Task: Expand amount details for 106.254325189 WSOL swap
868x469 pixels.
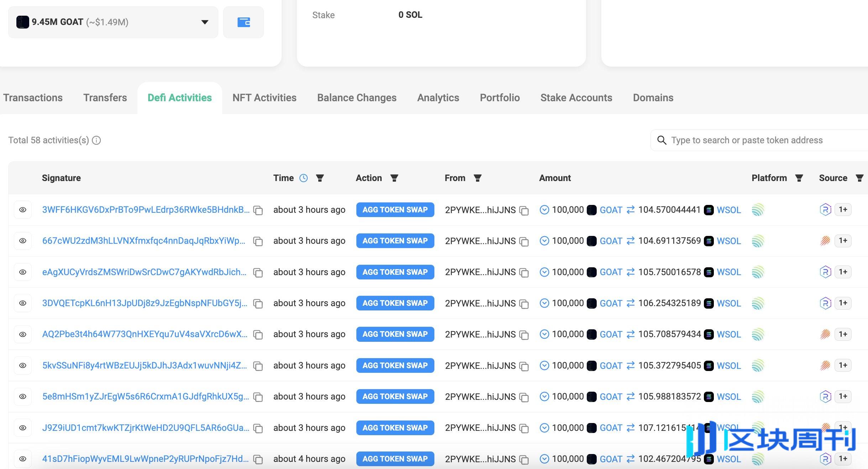Action: [x=544, y=303]
